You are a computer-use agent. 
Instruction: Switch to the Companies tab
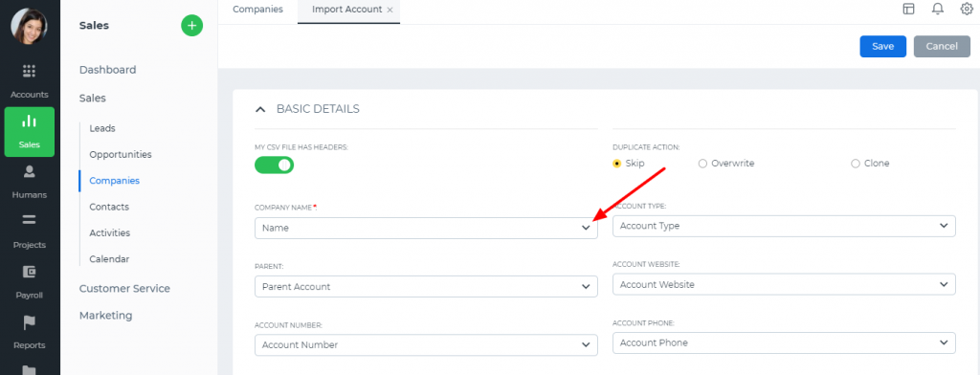pyautogui.click(x=257, y=10)
